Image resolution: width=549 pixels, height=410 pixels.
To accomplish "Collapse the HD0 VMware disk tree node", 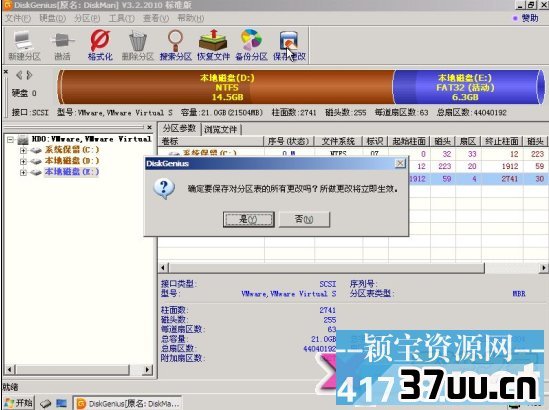I will coord(10,140).
